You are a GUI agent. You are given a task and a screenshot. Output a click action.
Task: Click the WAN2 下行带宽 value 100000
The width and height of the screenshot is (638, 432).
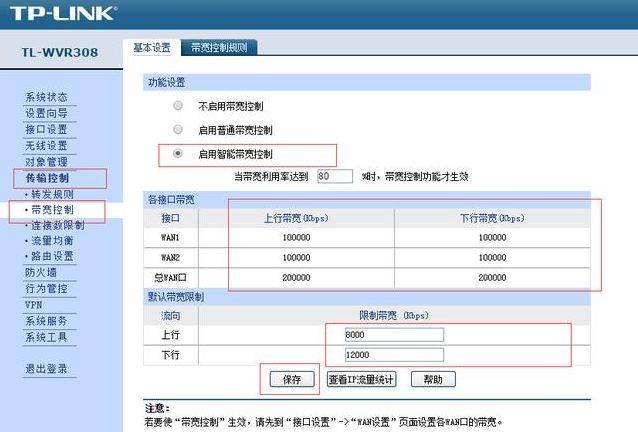pyautogui.click(x=492, y=257)
